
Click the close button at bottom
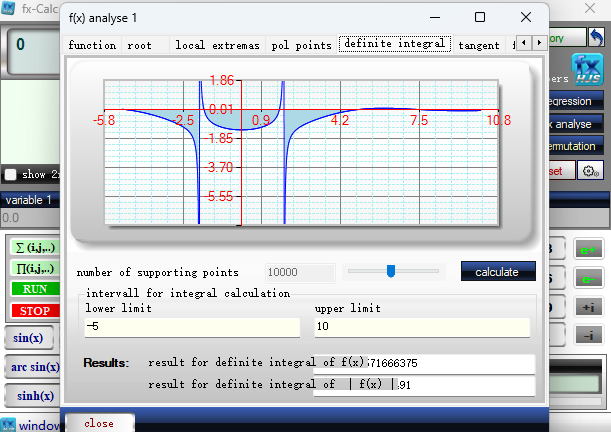(x=99, y=423)
